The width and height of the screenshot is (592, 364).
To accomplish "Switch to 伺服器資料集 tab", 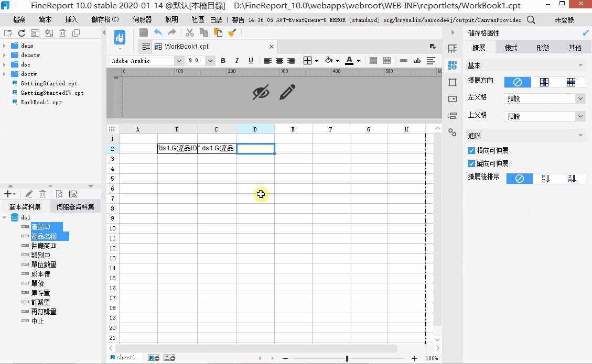I will click(75, 207).
